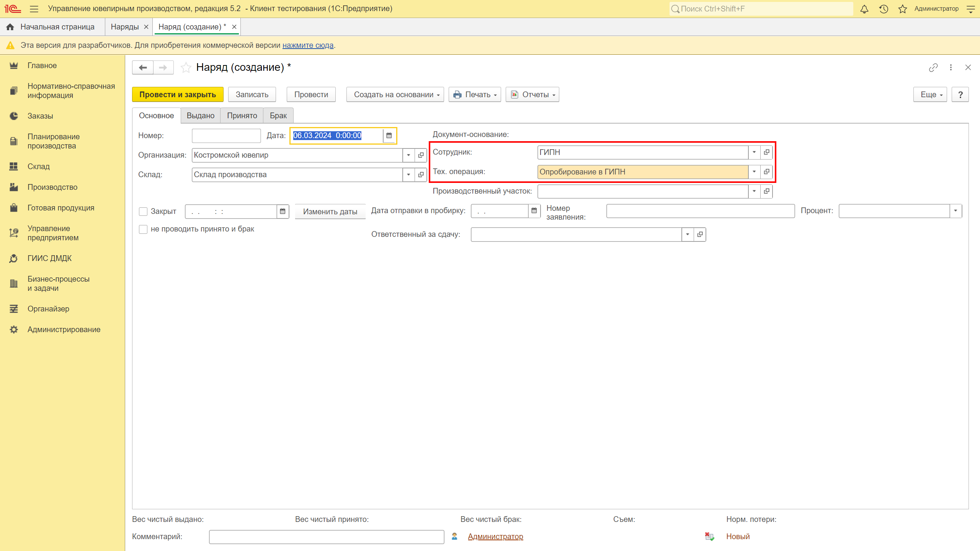Screen dimensions: 980x551
Task: Open Органайзер section in sidebar
Action: (x=48, y=309)
